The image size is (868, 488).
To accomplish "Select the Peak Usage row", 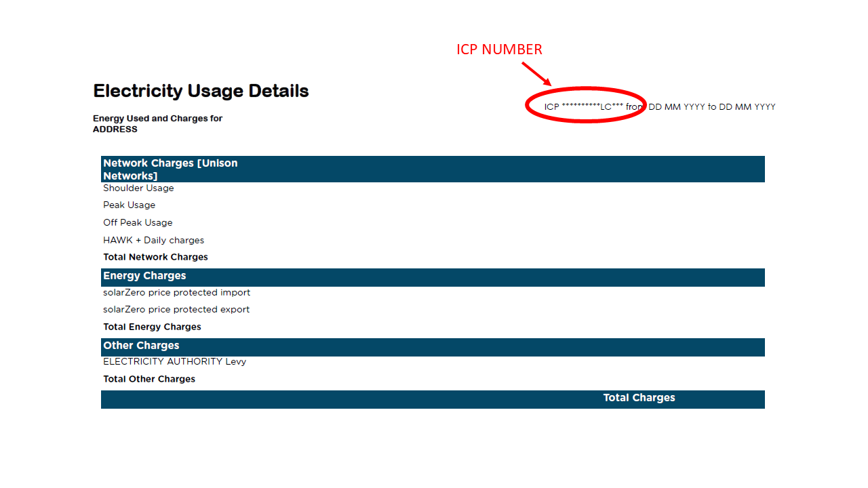I will click(x=129, y=205).
